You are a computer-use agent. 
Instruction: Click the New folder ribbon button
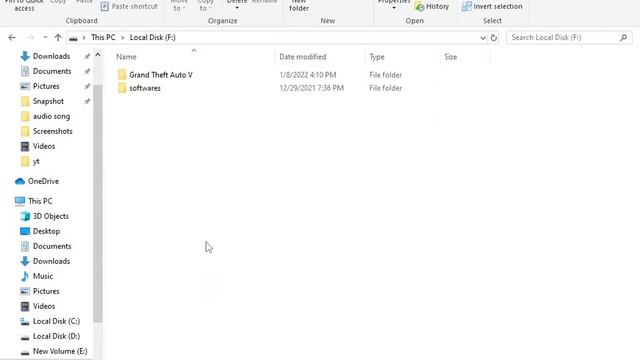click(x=299, y=6)
